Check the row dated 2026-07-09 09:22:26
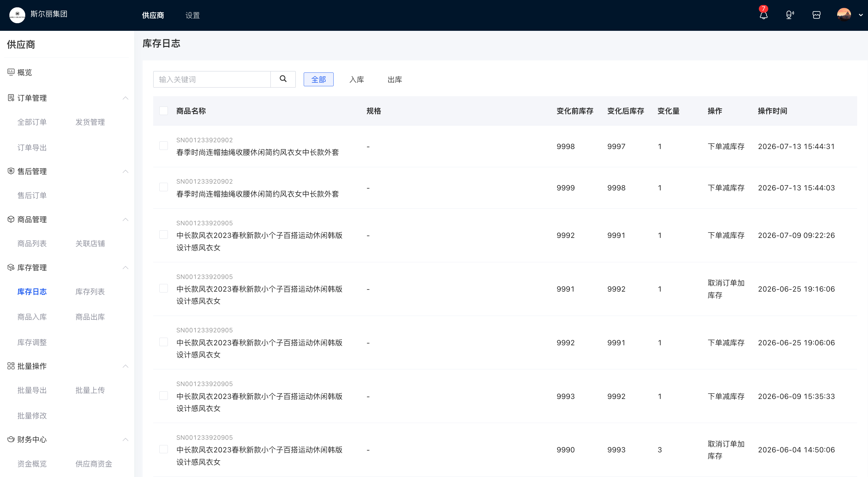This screenshot has height=477, width=868. (163, 235)
